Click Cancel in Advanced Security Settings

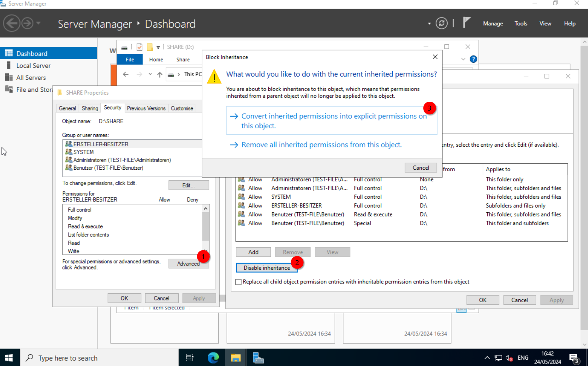[520, 300]
